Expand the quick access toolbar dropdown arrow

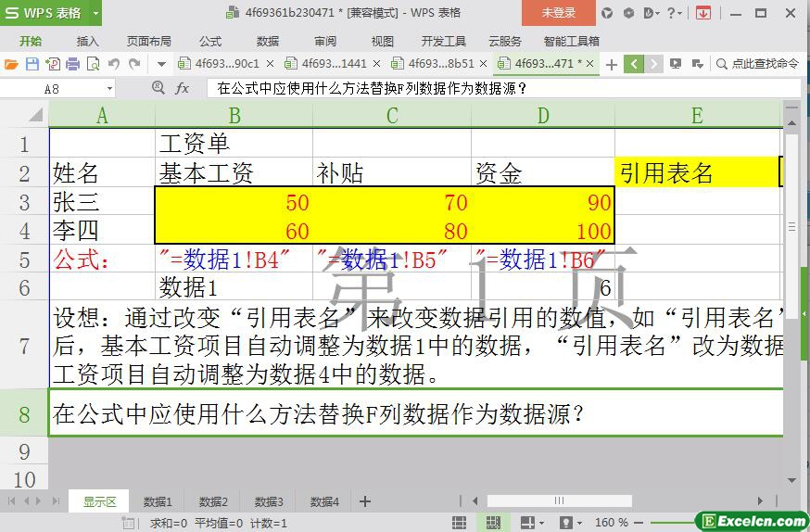161,64
